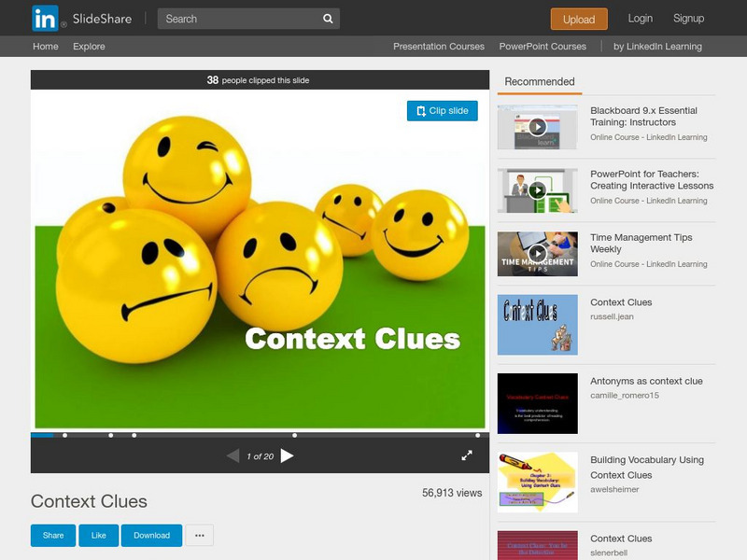Play Time Management Tips thumbnail
The height and width of the screenshot is (560, 747).
pyautogui.click(x=538, y=254)
